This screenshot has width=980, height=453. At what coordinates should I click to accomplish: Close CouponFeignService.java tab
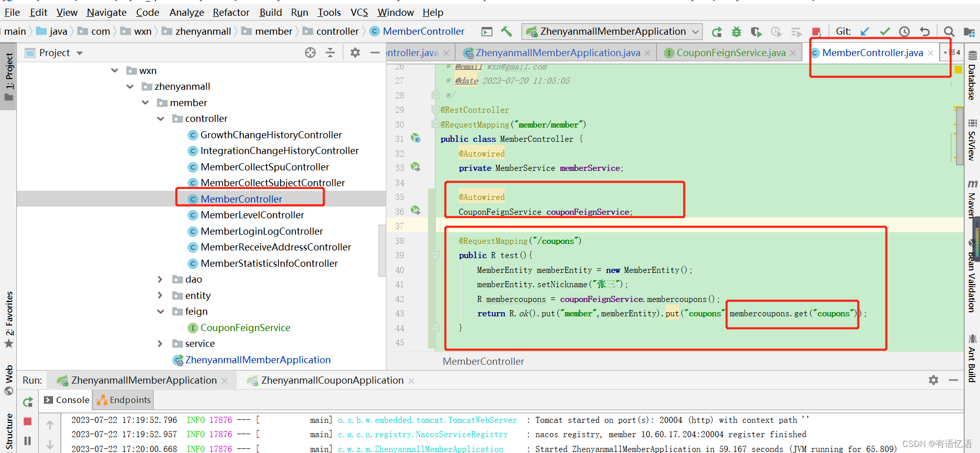(x=793, y=53)
